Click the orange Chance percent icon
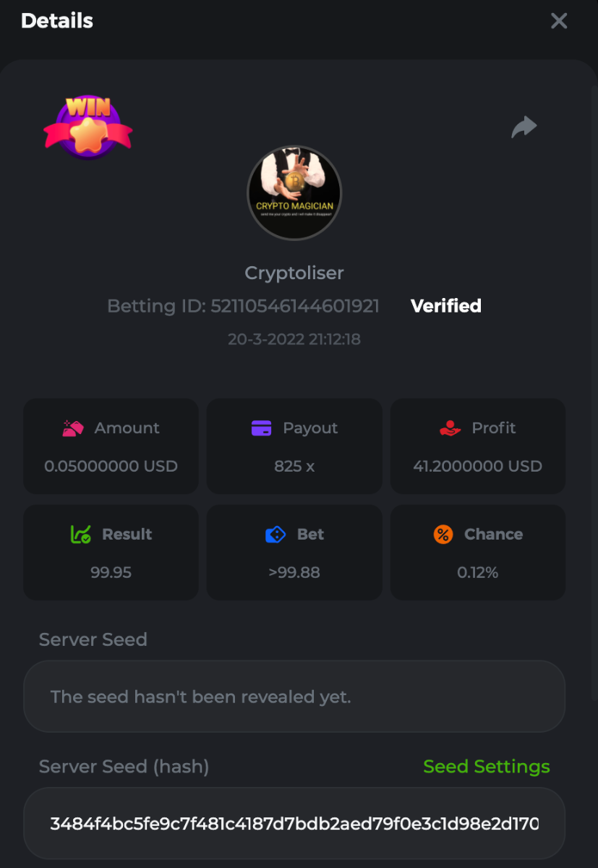Viewport: 598px width, 868px height. (443, 535)
